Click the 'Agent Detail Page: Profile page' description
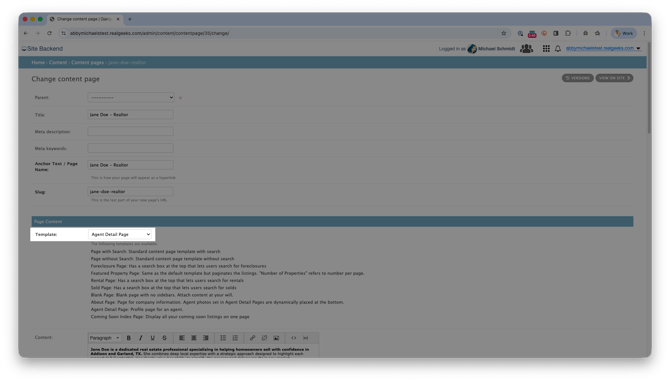 (137, 309)
